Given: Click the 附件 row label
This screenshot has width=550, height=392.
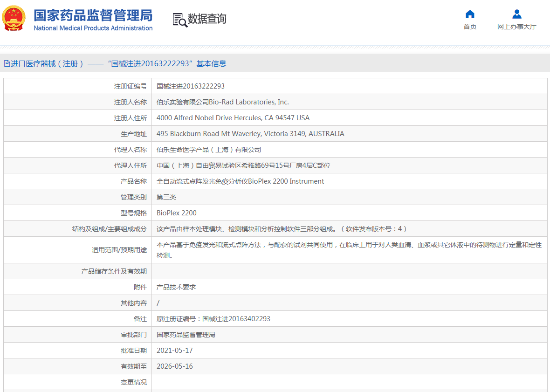Looking at the screenshot, I should [x=140, y=287].
